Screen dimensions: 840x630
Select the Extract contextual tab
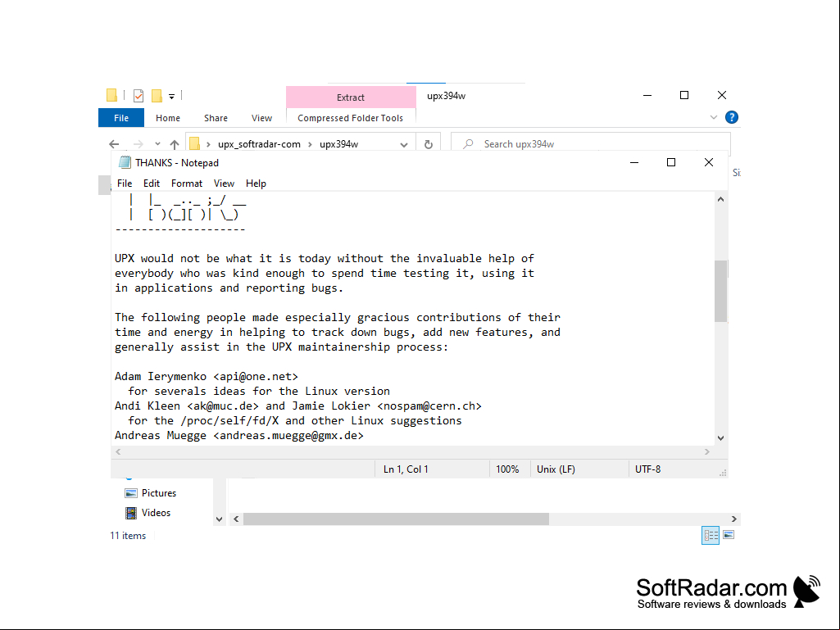pos(351,97)
